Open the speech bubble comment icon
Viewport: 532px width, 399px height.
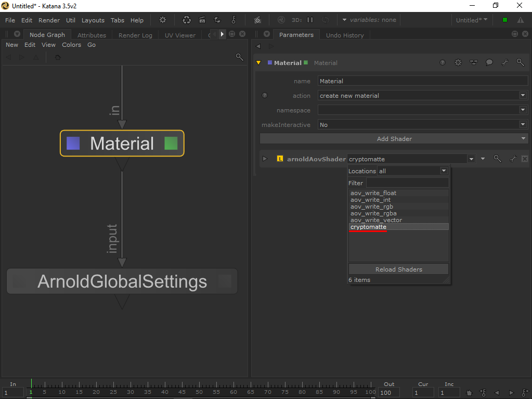point(489,62)
